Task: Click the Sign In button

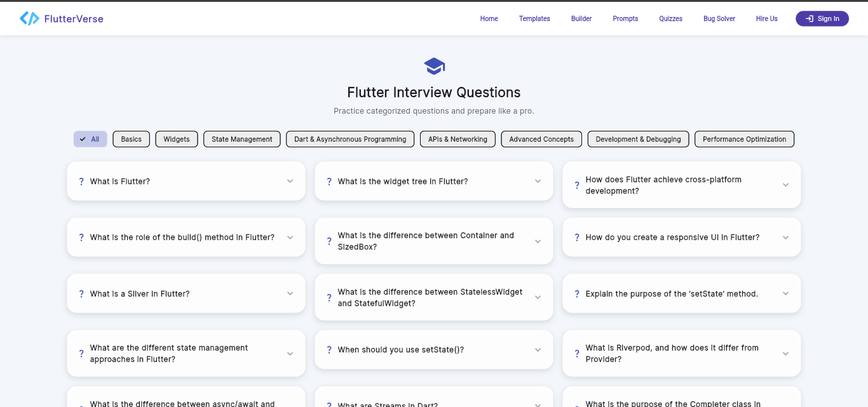Action: pyautogui.click(x=822, y=18)
